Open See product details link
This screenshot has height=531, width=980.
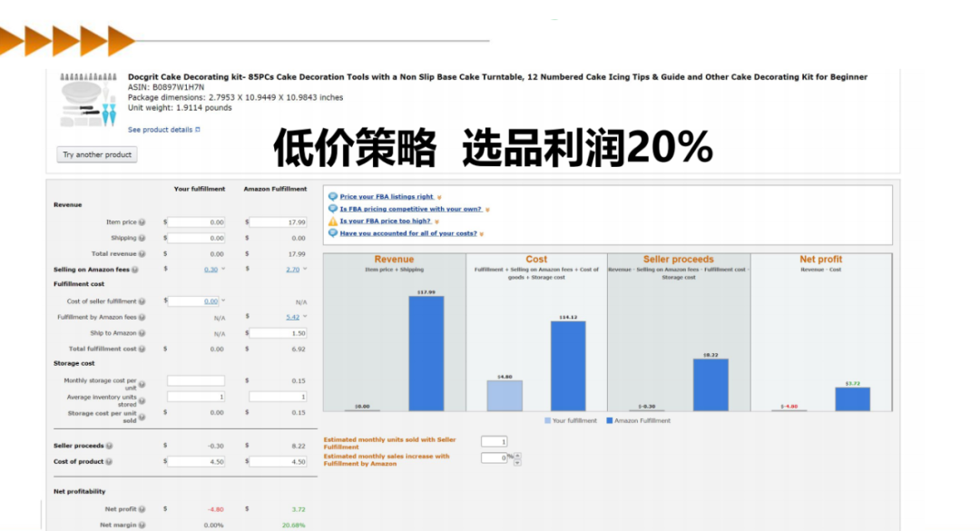pos(160,130)
